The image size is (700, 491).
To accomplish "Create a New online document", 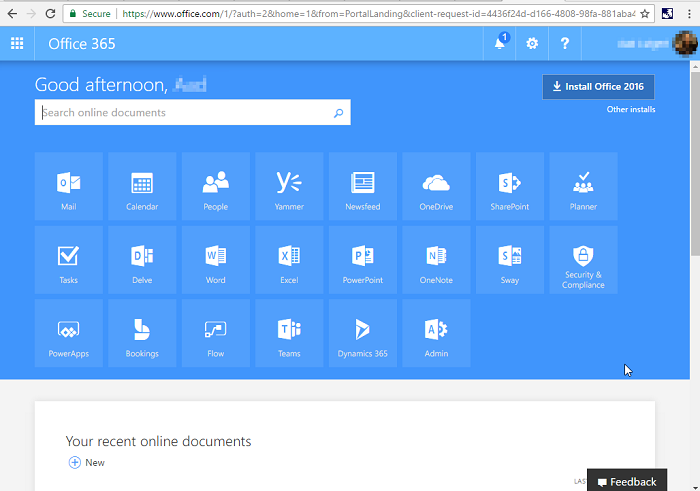I will click(x=87, y=462).
